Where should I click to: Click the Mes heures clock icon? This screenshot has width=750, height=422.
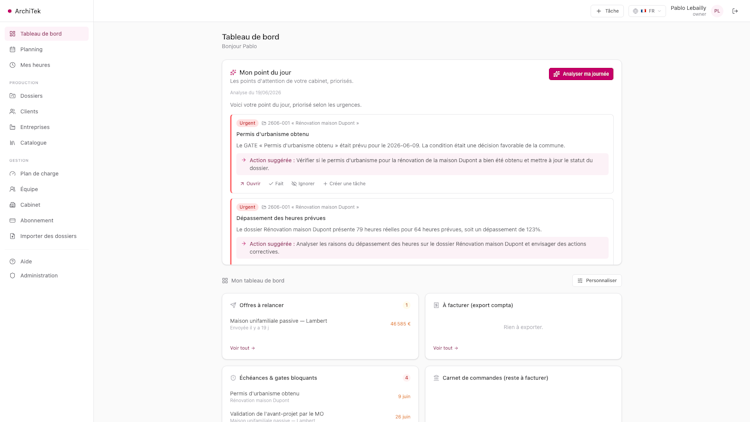12,65
